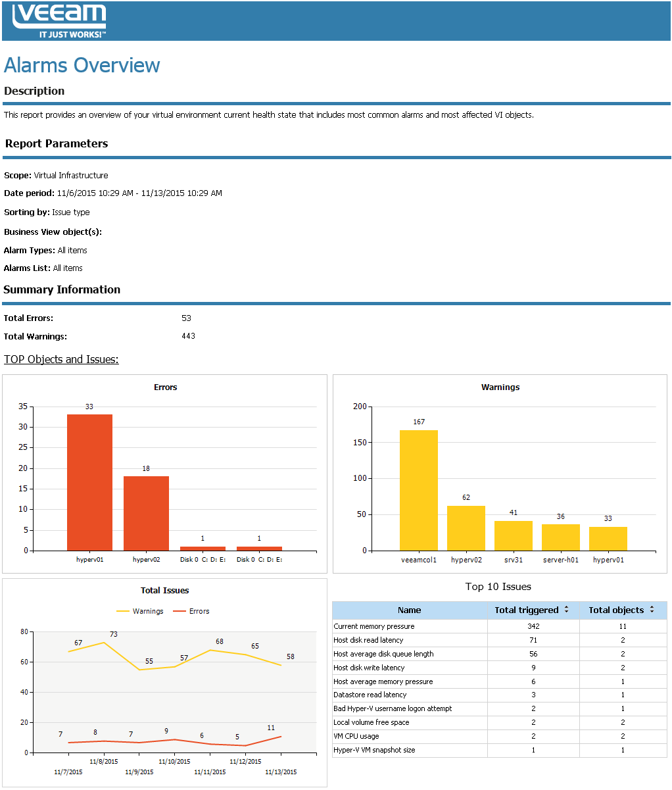Viewport: 672px width, 790px height.
Task: Click the Warnings legend swatch in Total Issues
Action: (123, 611)
